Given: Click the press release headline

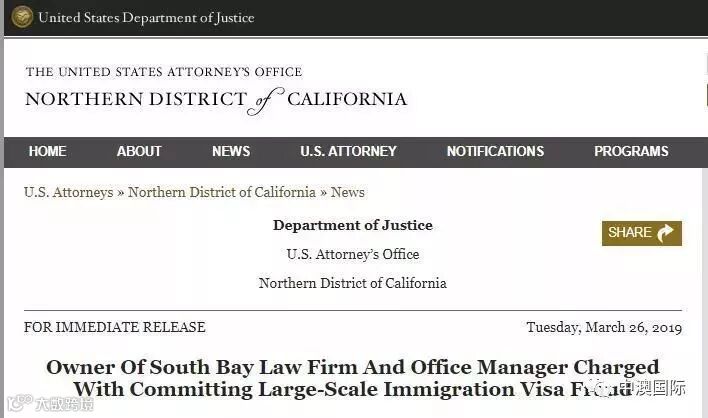Looking at the screenshot, I should click(352, 377).
